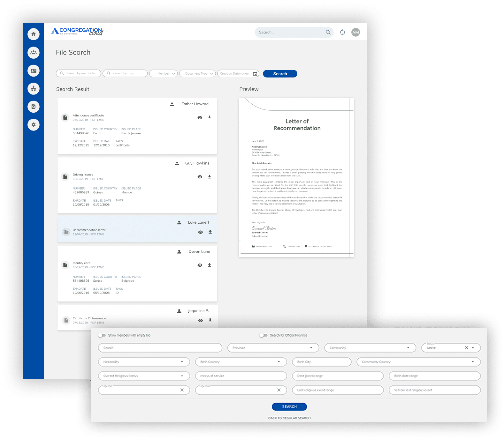Image resolution: width=504 pixels, height=439 pixels.
Task: Click the refresh sync icon in header
Action: tap(342, 32)
